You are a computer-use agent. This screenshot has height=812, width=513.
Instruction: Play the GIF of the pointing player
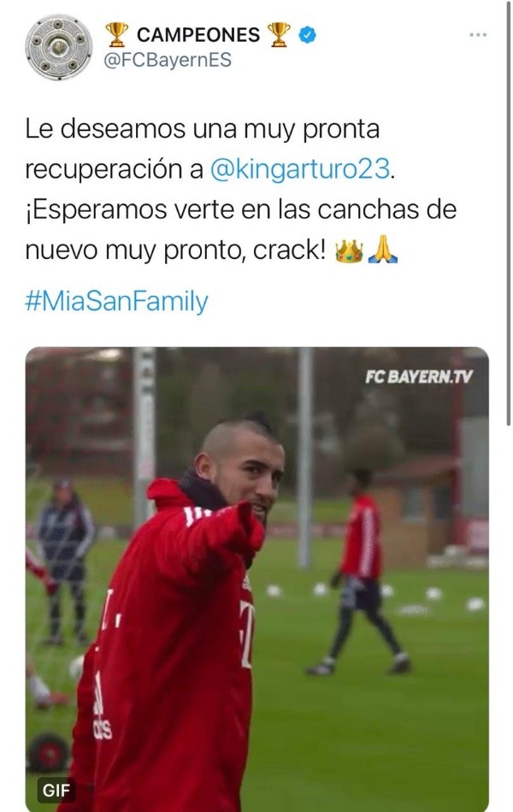tap(256, 579)
